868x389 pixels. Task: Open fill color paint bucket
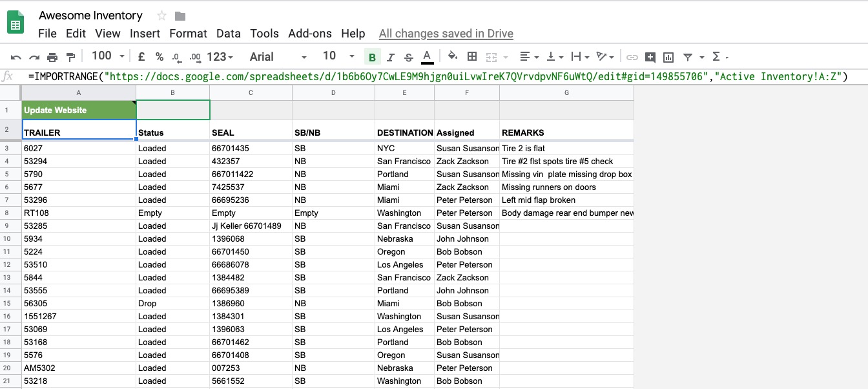coord(453,56)
